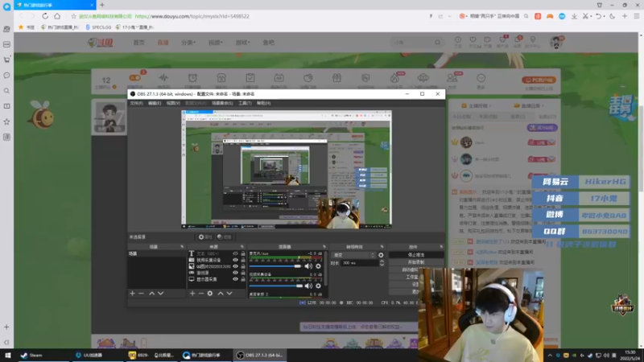Open OBS 视图(V) menu
The height and width of the screenshot is (362, 644).
coord(173,103)
